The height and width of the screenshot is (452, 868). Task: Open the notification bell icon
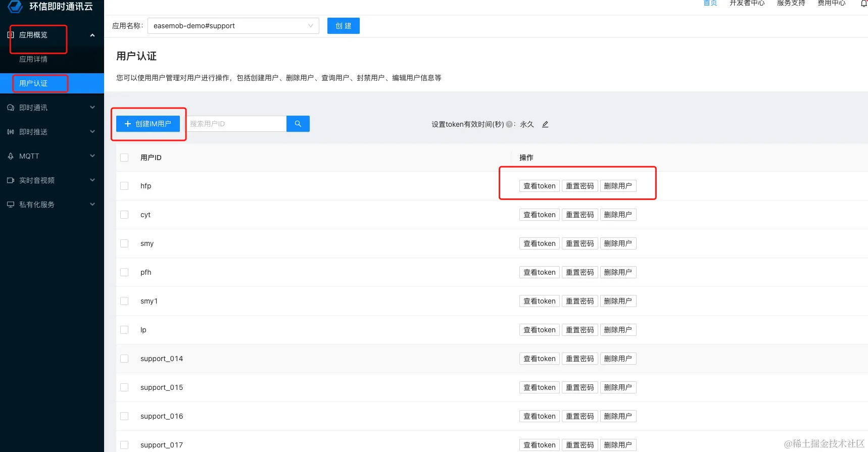click(864, 3)
